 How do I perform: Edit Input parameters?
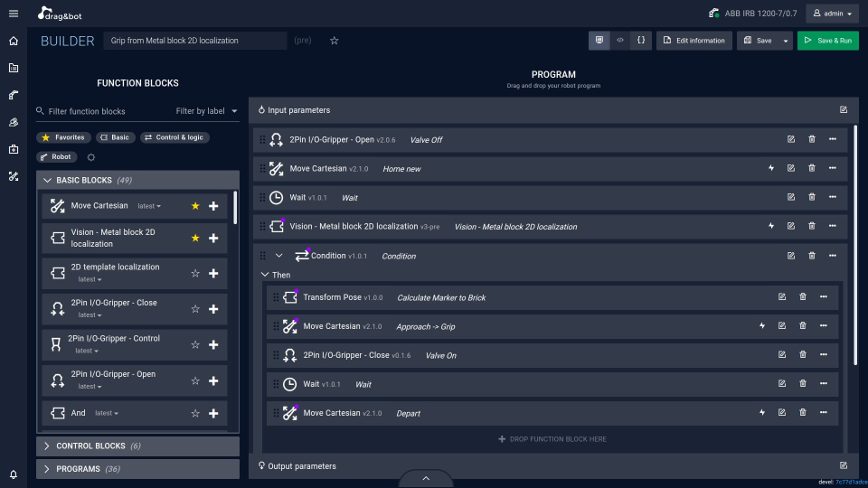point(843,109)
